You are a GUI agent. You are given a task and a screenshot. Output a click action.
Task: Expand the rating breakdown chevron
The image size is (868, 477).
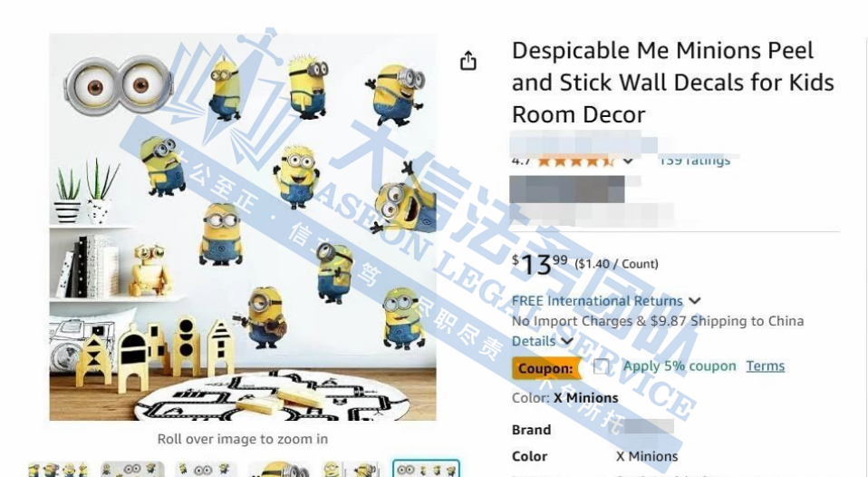tap(628, 161)
